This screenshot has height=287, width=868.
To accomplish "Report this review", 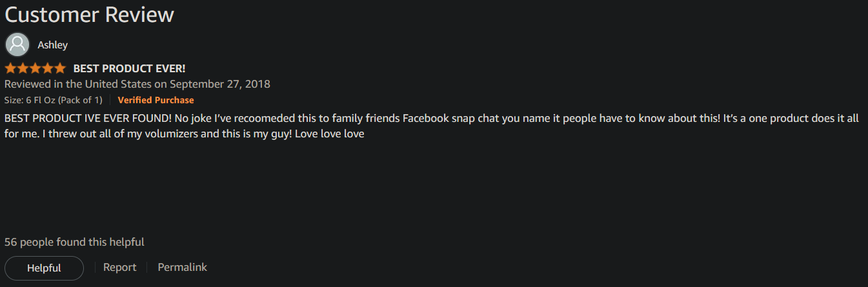I will pos(120,268).
